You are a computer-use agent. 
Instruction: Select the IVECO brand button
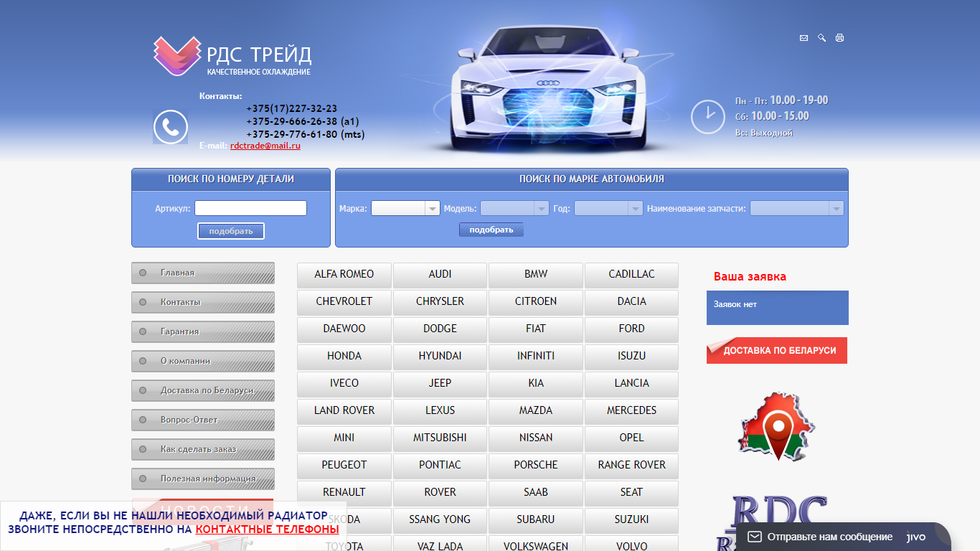click(344, 384)
